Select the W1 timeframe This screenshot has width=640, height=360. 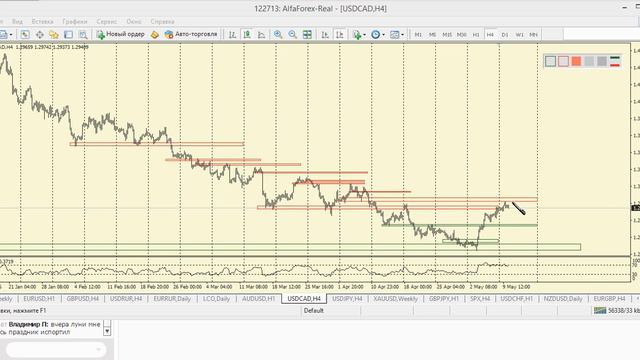(519, 35)
